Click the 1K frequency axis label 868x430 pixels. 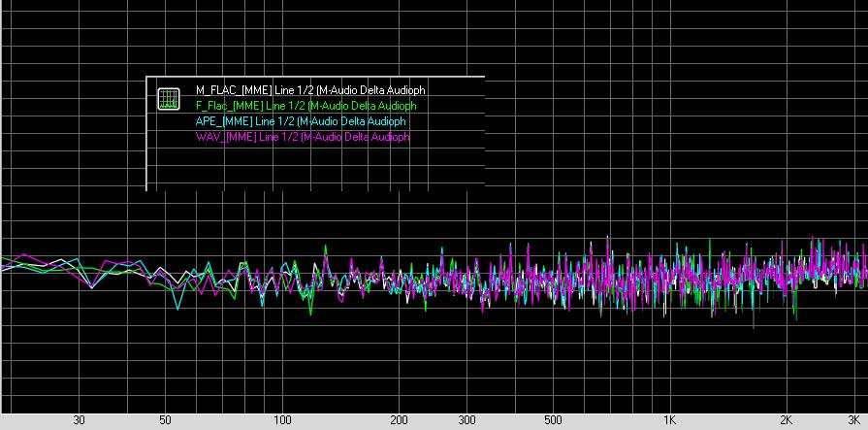coord(670,420)
